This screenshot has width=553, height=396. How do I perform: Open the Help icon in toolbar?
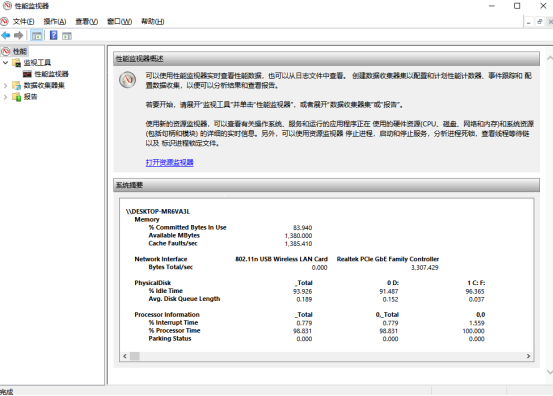pyautogui.click(x=54, y=35)
